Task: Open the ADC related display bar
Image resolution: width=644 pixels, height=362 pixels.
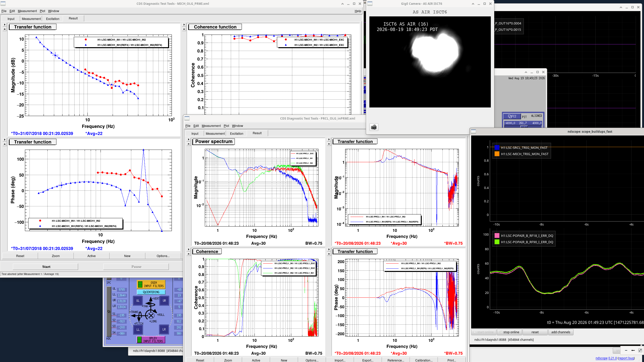Action: point(109,312)
